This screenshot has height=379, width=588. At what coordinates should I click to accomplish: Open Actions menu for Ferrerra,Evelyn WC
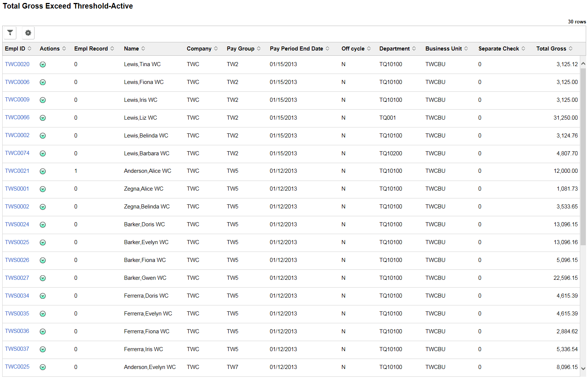(43, 314)
